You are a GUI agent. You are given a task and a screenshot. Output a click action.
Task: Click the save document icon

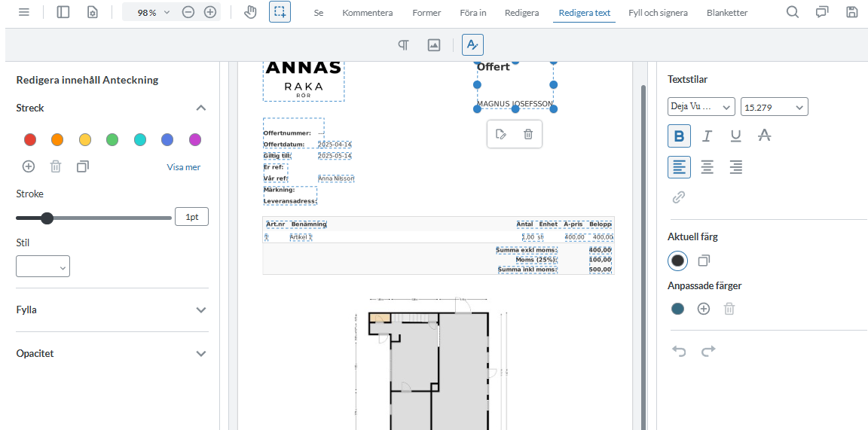tap(851, 12)
